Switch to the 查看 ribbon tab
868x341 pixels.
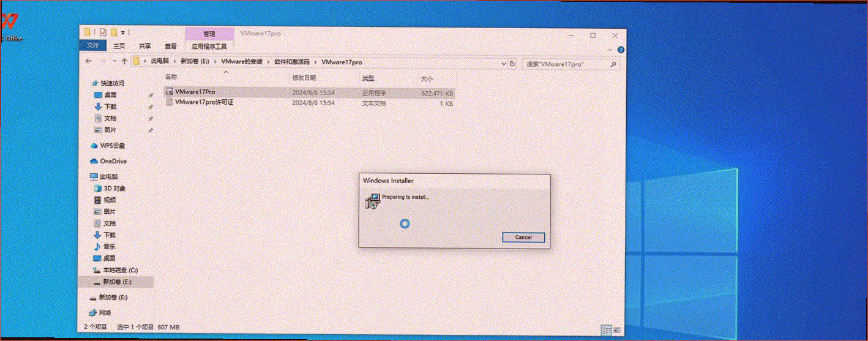pos(171,46)
